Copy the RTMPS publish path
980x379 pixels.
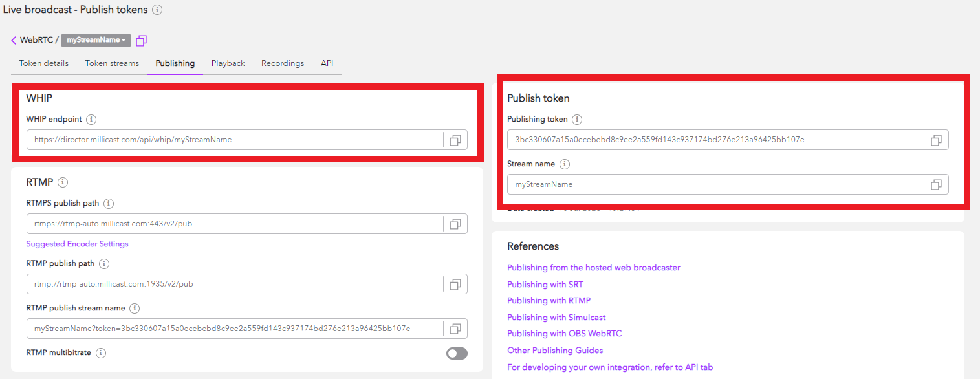tap(455, 224)
